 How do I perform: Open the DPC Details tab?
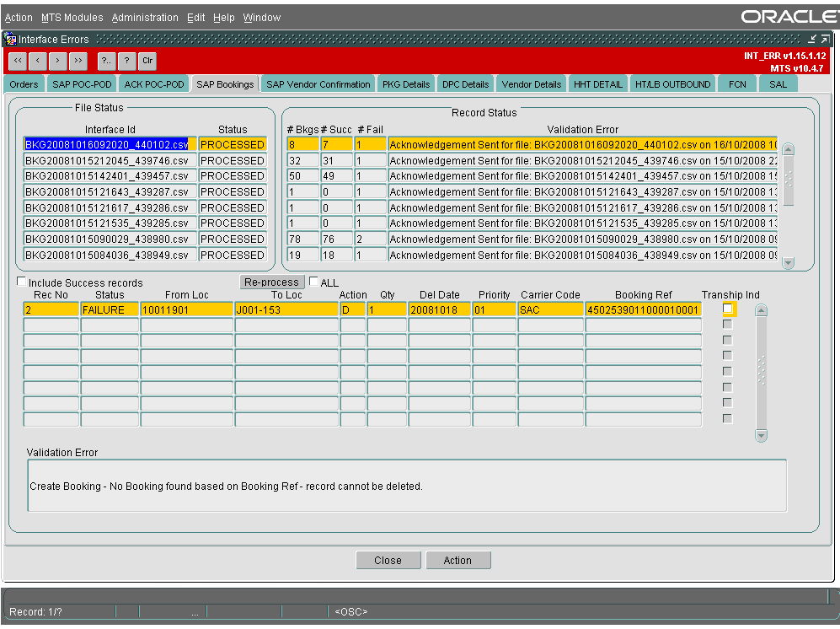coord(466,84)
